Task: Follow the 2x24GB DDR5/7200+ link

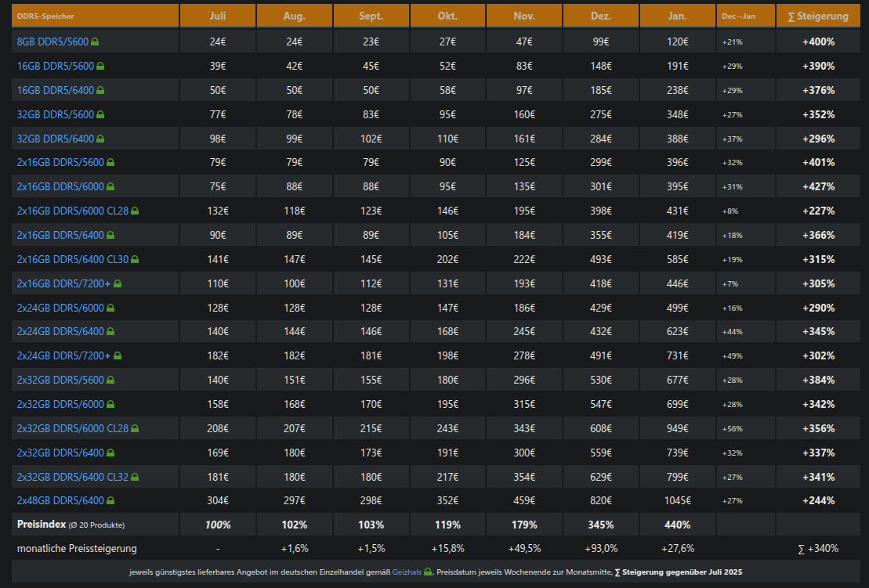Action: click(x=63, y=356)
